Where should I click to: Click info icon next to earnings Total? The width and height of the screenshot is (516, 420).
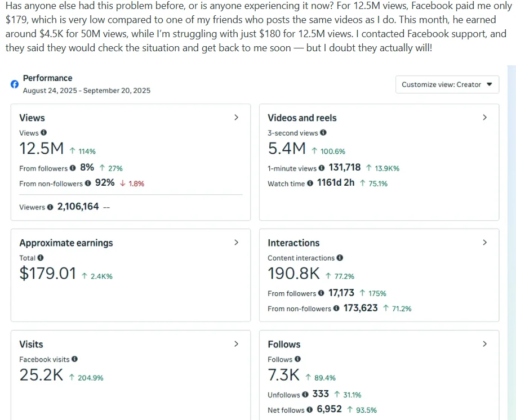tap(40, 258)
